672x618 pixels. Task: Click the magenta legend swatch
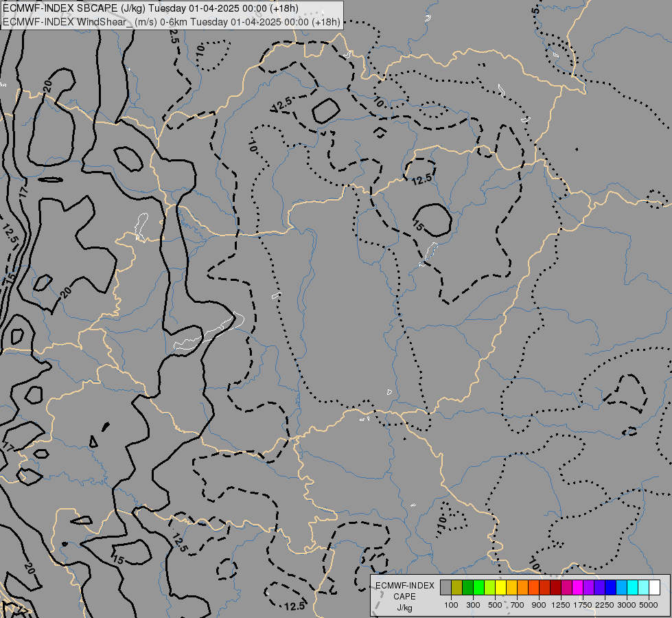(x=578, y=587)
